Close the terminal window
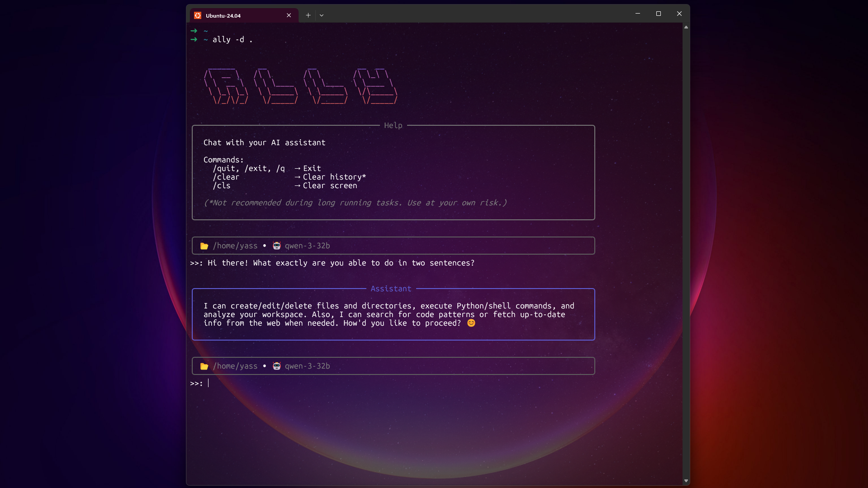Viewport: 868px width, 488px height. coord(679,14)
